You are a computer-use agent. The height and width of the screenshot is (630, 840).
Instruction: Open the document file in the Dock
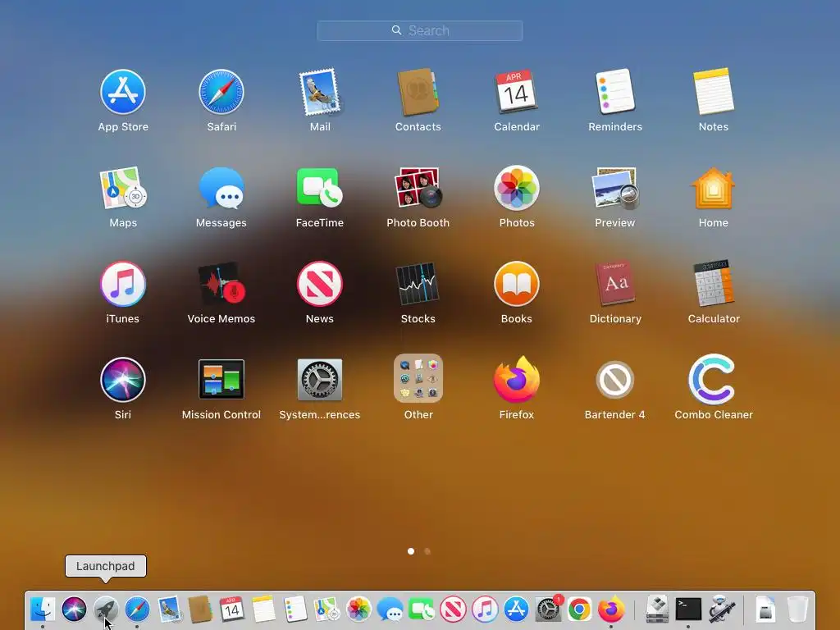765,609
